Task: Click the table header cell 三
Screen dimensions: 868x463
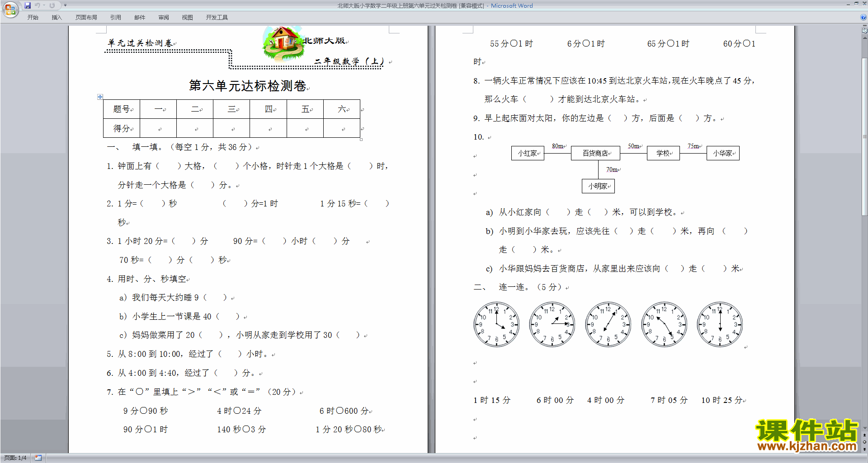Action: click(231, 109)
